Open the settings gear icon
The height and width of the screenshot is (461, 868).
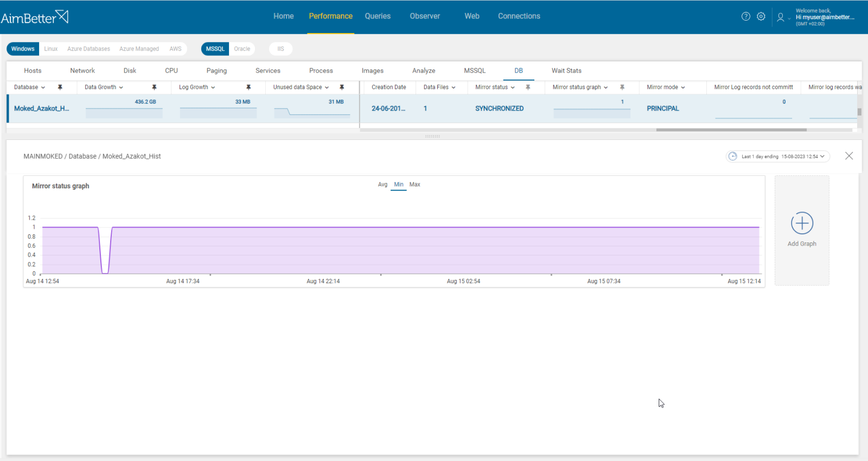coord(761,16)
